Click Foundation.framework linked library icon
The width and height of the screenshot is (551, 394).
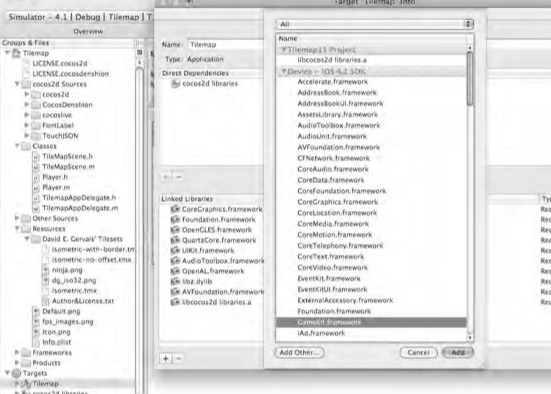coord(175,220)
